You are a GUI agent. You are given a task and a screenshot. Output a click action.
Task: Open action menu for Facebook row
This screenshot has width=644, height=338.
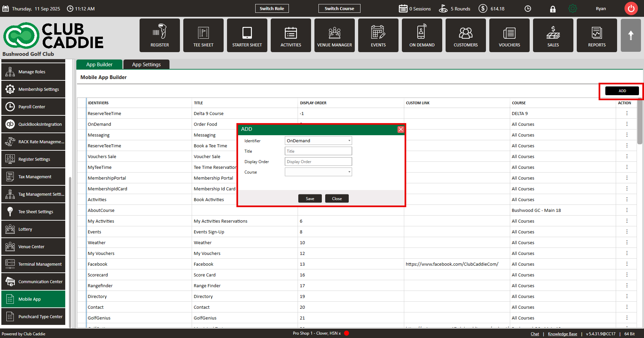627,264
